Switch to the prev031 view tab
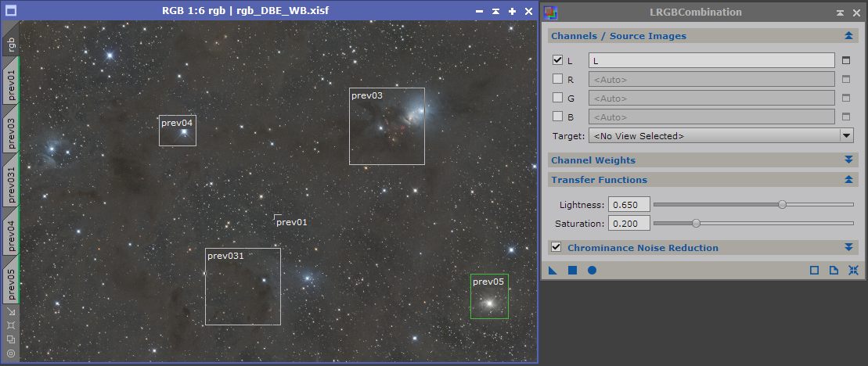This screenshot has width=868, height=366. click(x=11, y=178)
